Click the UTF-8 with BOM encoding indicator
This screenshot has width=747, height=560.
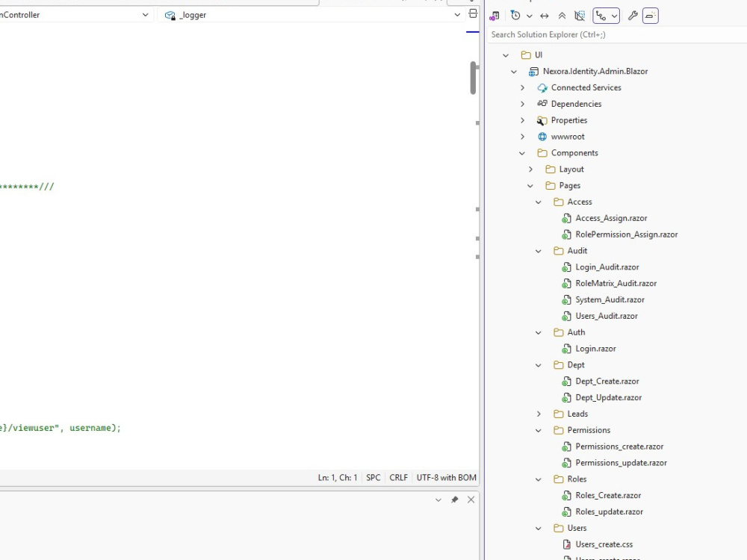[446, 478]
